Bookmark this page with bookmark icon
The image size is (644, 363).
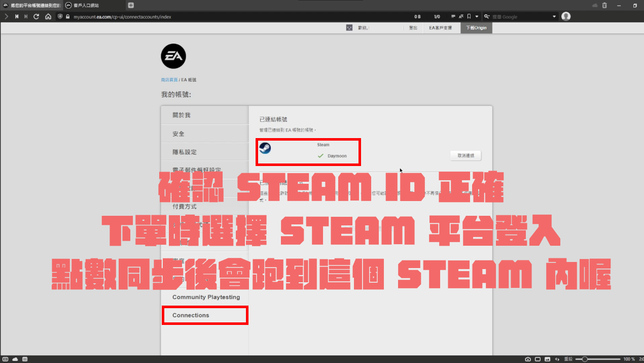tap(469, 16)
